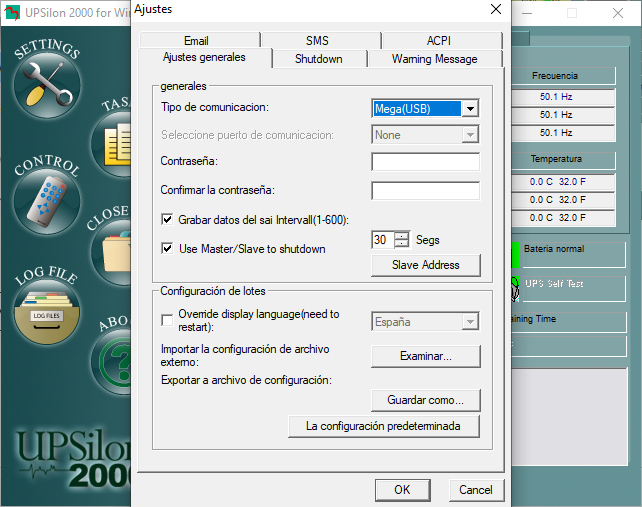Cancel the Ajustes dialog
The width and height of the screenshot is (642, 507).
click(x=476, y=490)
